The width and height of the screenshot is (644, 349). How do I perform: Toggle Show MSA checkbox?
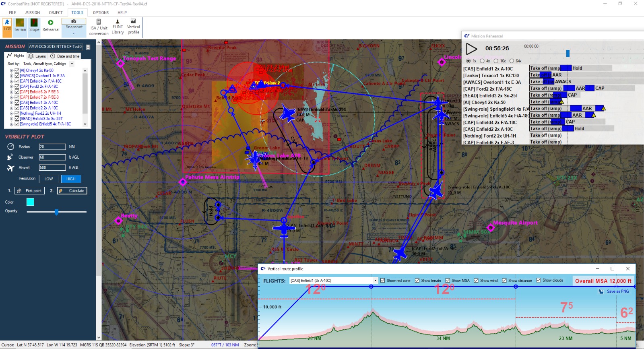(448, 281)
